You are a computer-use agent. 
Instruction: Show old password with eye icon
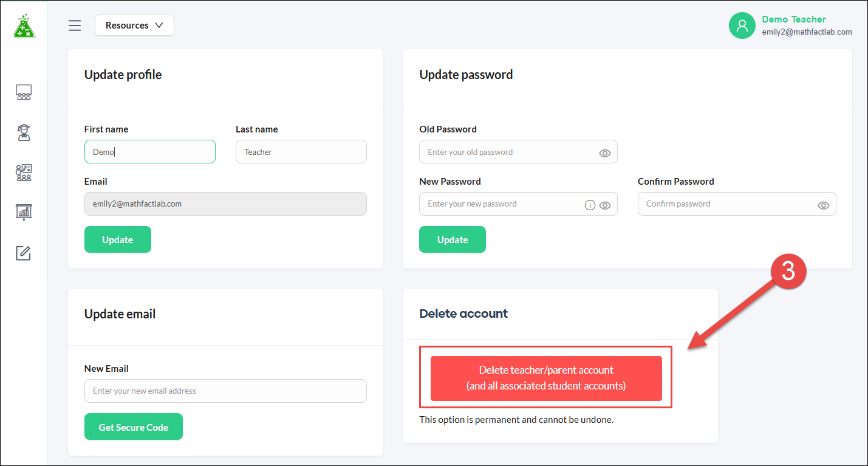(604, 153)
